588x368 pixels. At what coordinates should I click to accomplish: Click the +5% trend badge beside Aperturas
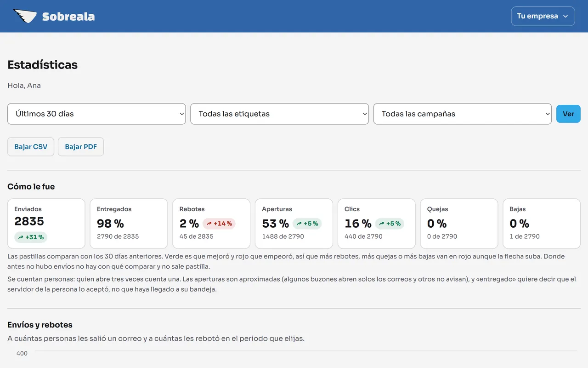(307, 224)
